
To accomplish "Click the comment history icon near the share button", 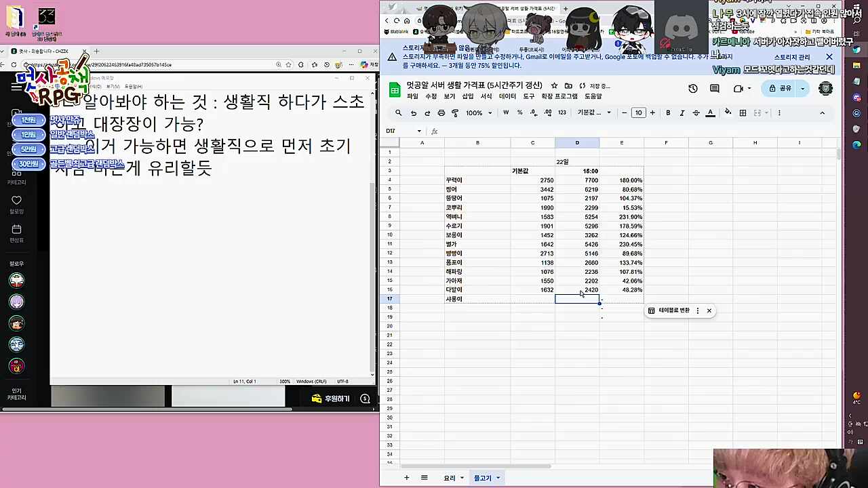I will coord(715,88).
